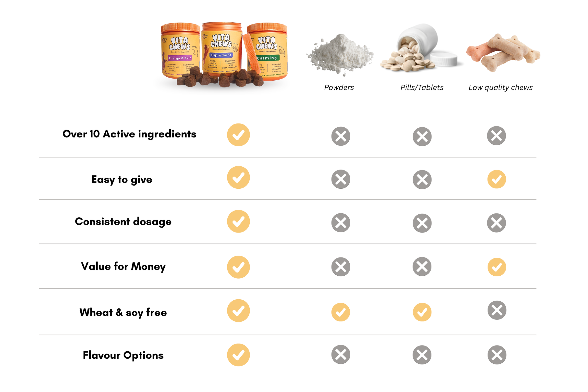Click Vita Chews checkmark for Over 10 Active ingredients
The width and height of the screenshot is (588, 392).
(238, 135)
